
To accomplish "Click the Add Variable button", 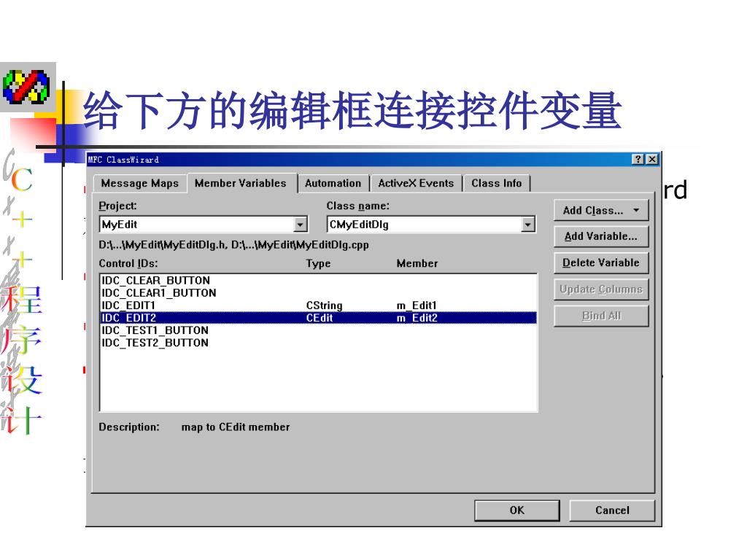I will [601, 237].
